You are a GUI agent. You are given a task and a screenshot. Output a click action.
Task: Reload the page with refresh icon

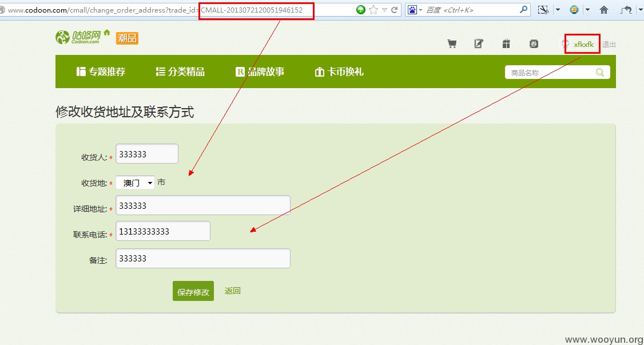click(394, 10)
